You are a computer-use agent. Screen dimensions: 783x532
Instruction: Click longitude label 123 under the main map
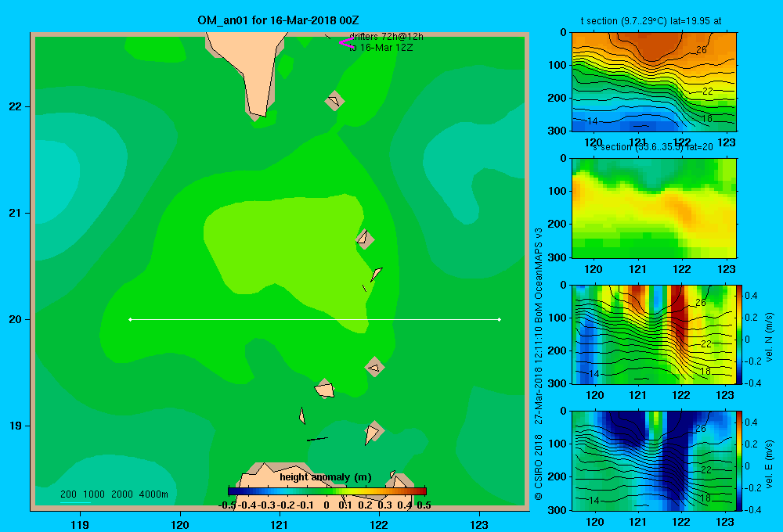(x=479, y=524)
